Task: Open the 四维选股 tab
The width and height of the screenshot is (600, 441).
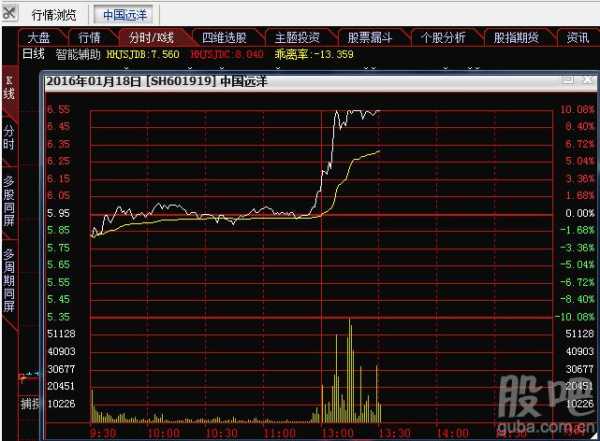Action: click(x=224, y=37)
